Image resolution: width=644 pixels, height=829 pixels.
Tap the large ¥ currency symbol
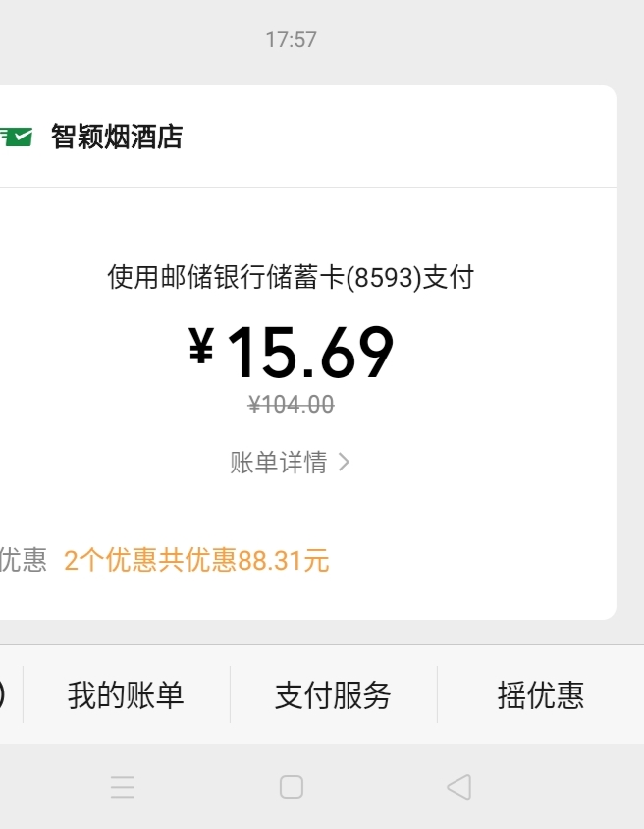[201, 347]
